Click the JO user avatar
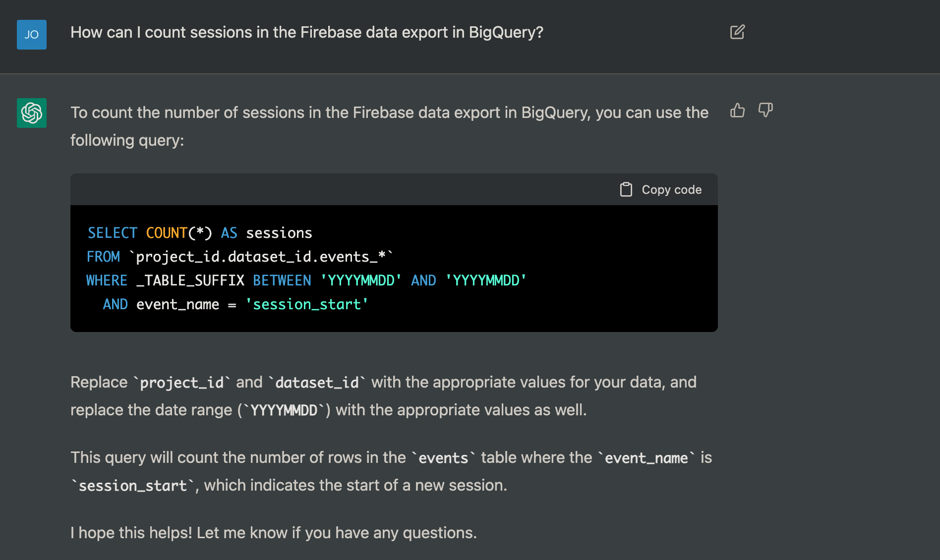 tap(32, 35)
